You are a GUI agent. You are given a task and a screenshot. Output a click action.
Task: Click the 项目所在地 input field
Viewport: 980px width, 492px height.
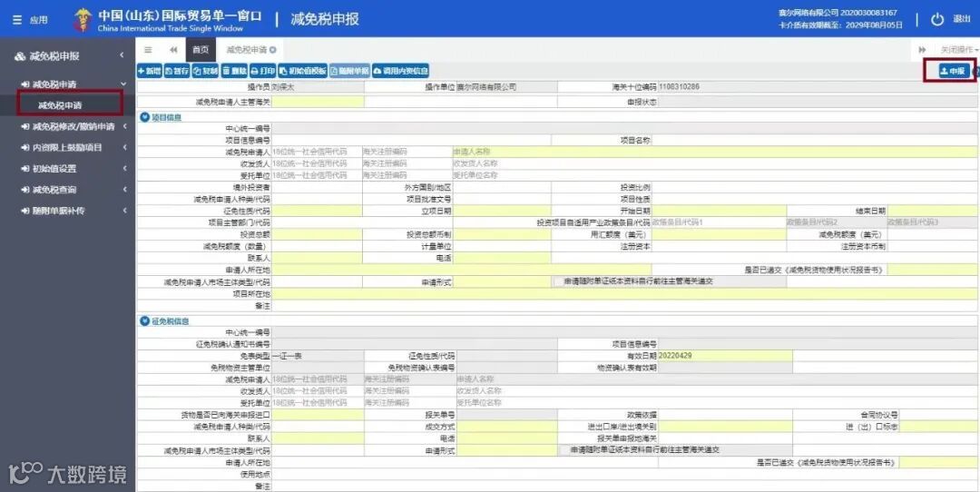pos(625,294)
